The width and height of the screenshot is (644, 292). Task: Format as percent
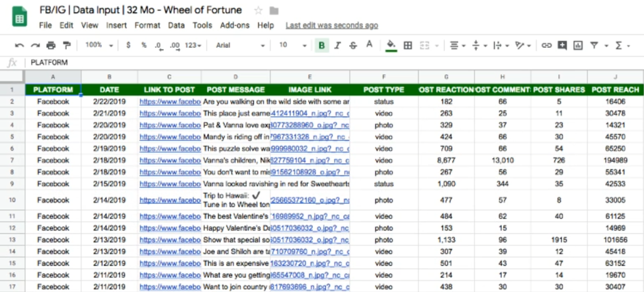(x=143, y=45)
